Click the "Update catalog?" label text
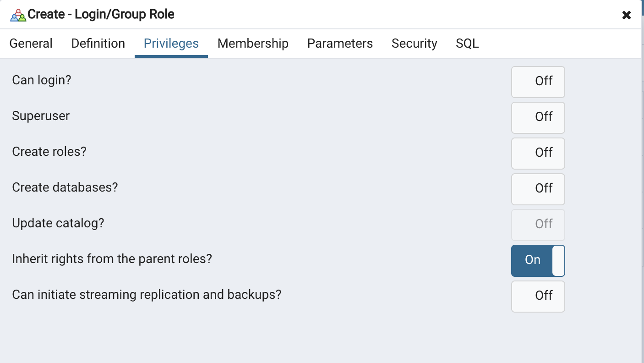644x363 pixels. coord(58,223)
